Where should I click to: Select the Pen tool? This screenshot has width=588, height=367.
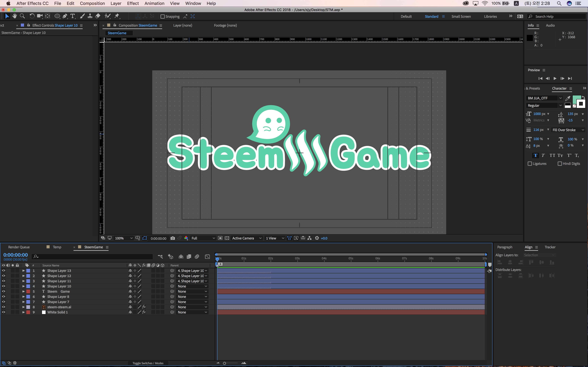[65, 16]
